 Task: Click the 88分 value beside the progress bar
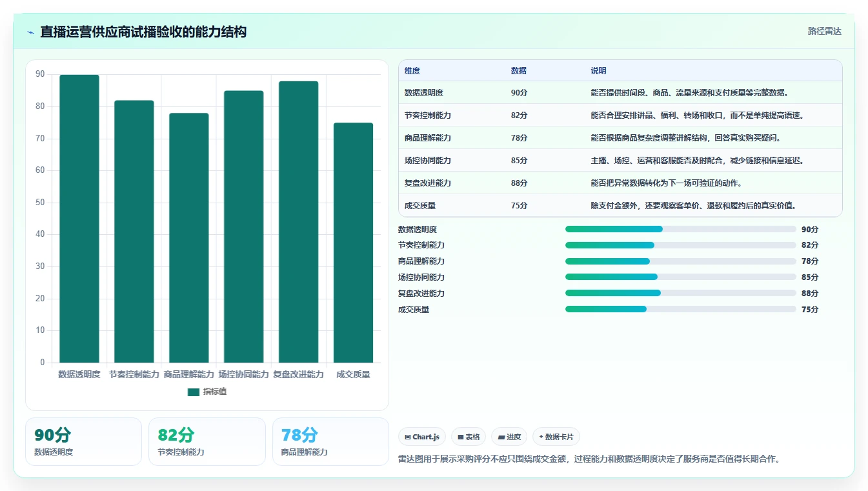click(x=810, y=293)
